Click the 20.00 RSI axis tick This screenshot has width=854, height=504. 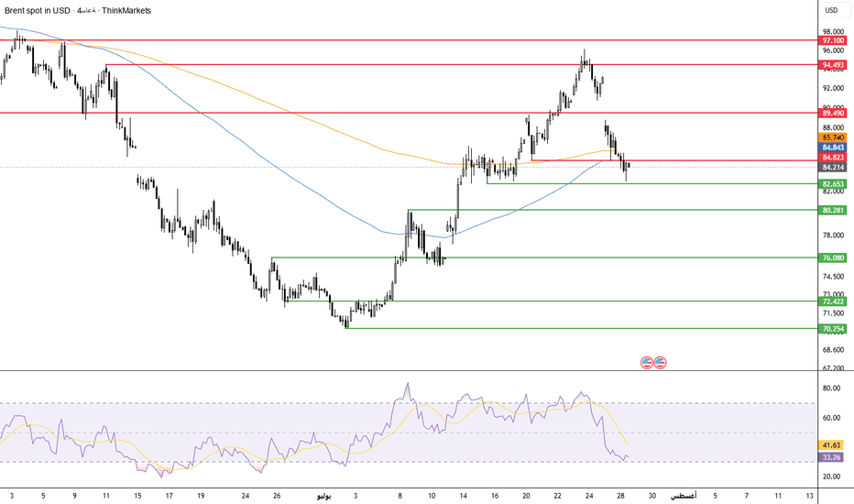click(x=831, y=477)
